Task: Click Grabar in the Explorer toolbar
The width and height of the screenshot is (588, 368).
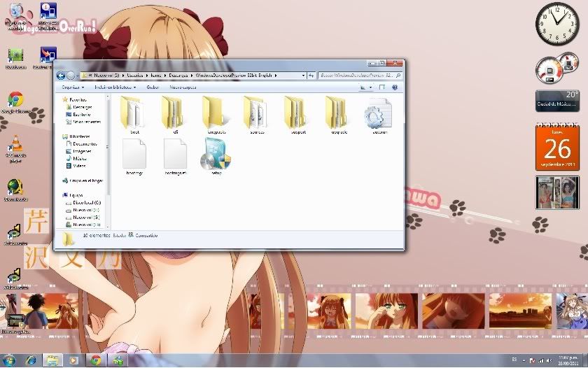Action: click(x=153, y=87)
